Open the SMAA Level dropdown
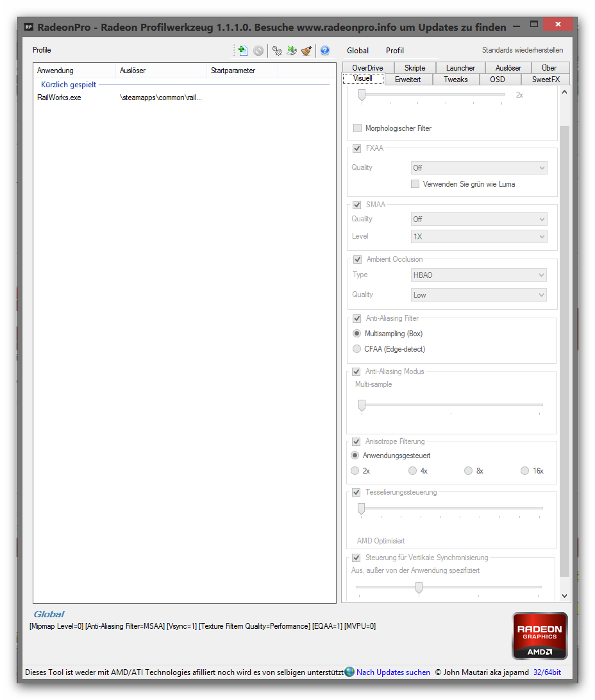Viewport: 595px width, 700px height. [x=479, y=237]
